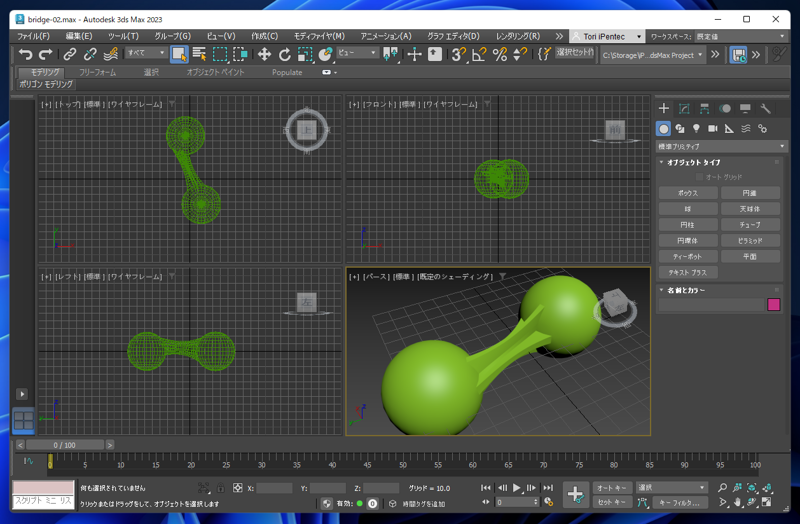Viewport: 800px width, 524px height.
Task: Open the Display panel tab icon
Action: tap(745, 108)
